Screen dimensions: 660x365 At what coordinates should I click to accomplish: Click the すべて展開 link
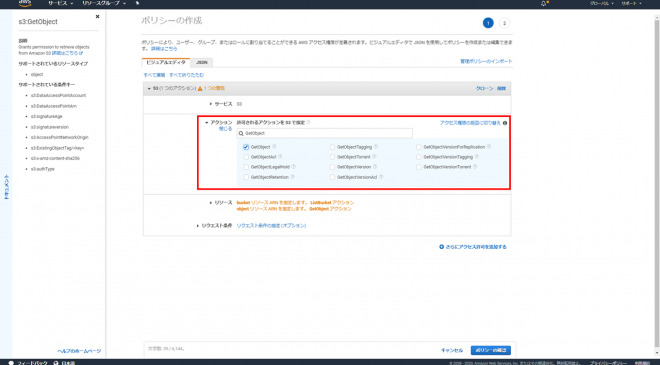coord(154,75)
